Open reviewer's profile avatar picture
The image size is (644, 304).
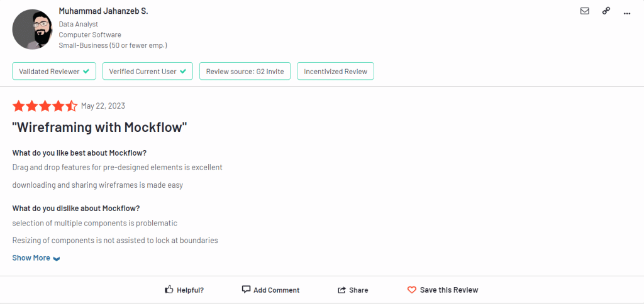click(32, 30)
